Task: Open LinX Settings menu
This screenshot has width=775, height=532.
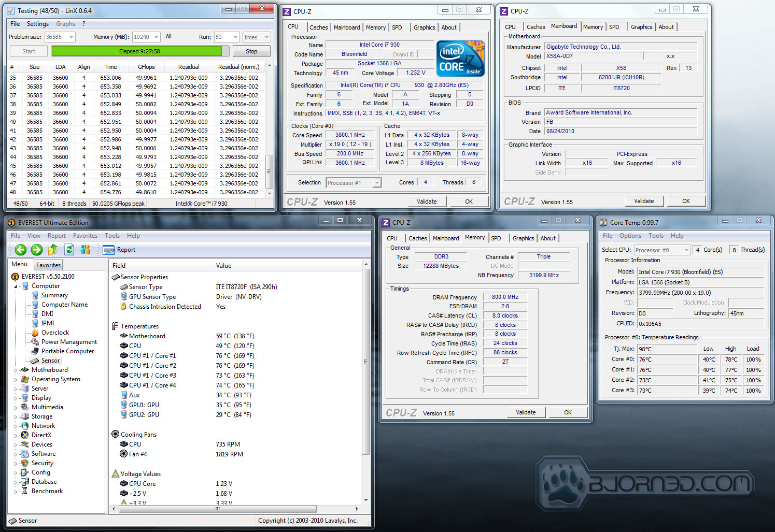Action: (x=37, y=24)
